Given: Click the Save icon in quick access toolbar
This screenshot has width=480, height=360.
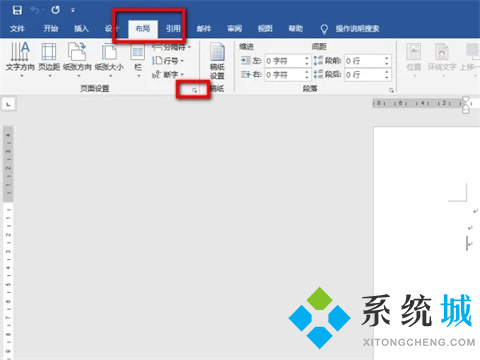Looking at the screenshot, I should pos(17,10).
